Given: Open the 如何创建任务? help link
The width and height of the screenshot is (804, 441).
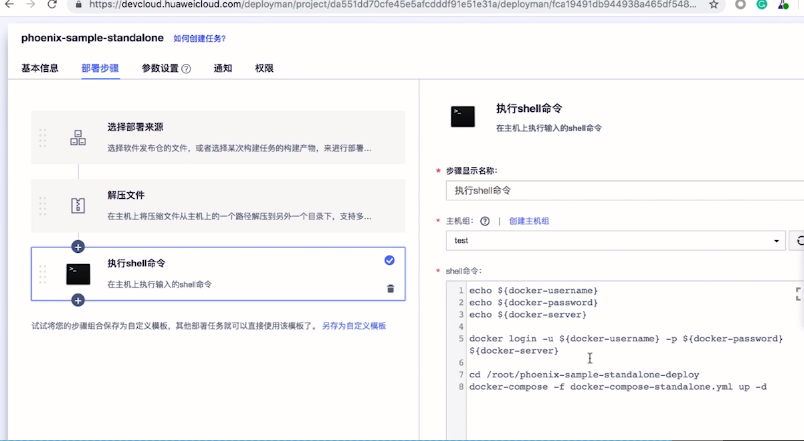Looking at the screenshot, I should tap(199, 38).
